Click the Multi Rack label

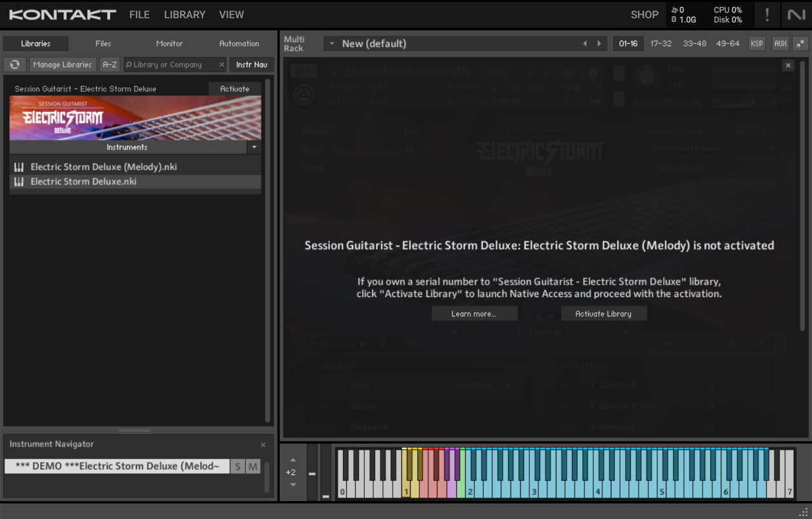click(x=294, y=43)
